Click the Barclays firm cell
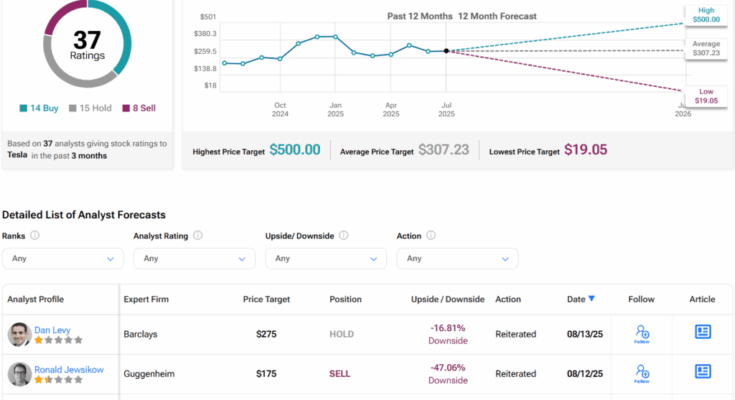Viewport: 735px width, 400px height. (x=141, y=334)
